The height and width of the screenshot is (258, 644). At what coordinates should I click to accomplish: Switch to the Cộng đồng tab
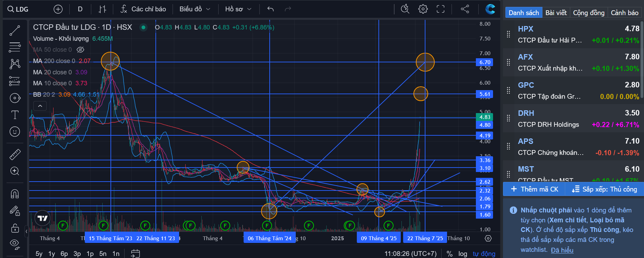coord(589,13)
